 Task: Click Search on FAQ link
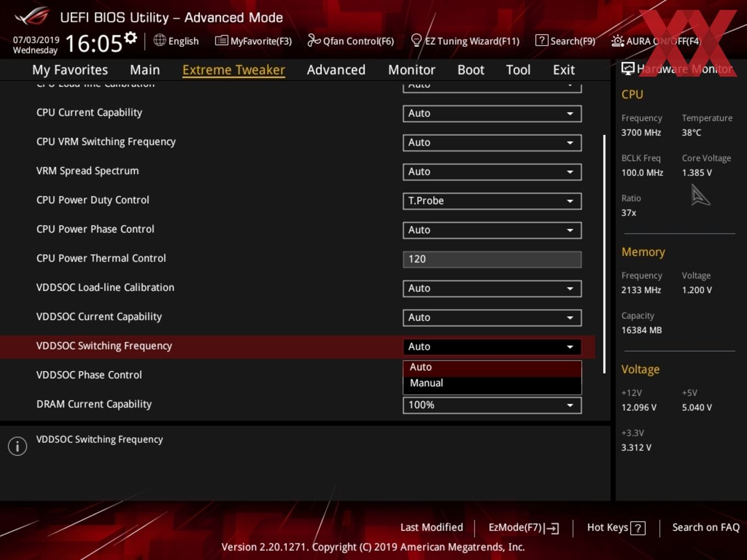click(x=706, y=528)
